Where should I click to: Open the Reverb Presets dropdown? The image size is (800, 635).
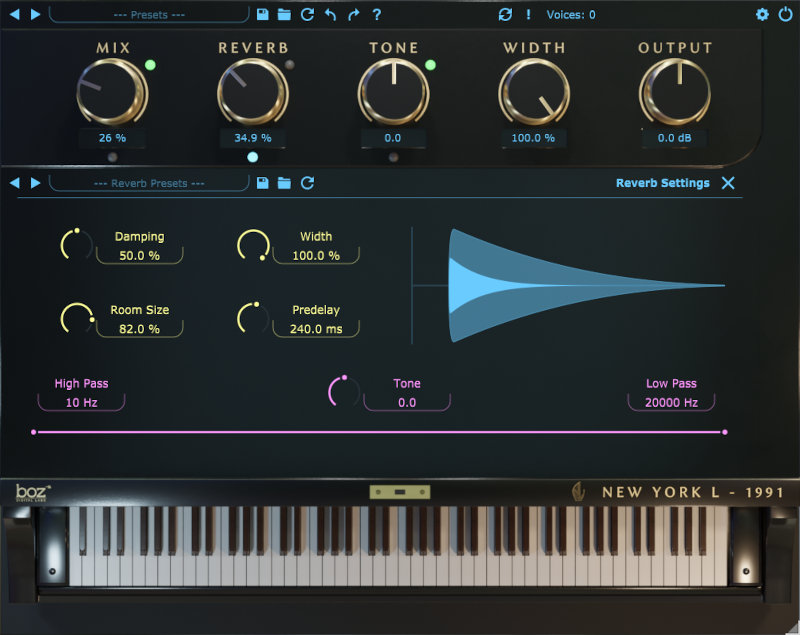tap(149, 183)
